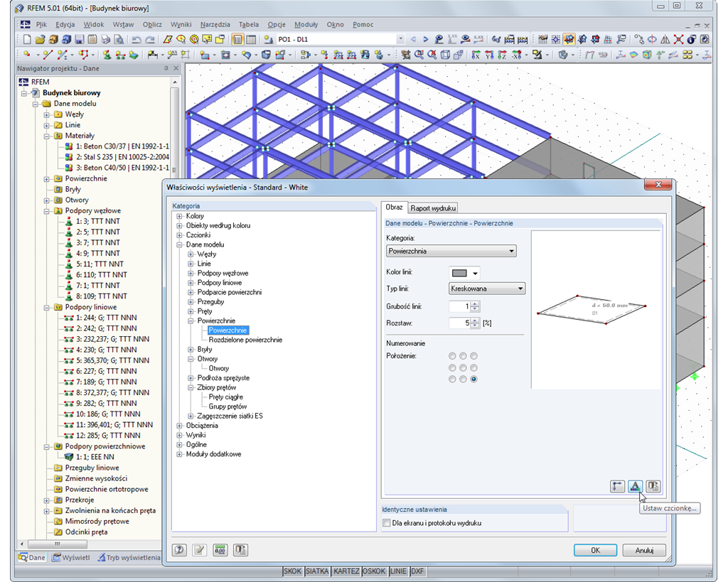This screenshot has height=582, width=728.
Task: Click the info icon in the main toolbar
Action: pyautogui.click(x=691, y=40)
